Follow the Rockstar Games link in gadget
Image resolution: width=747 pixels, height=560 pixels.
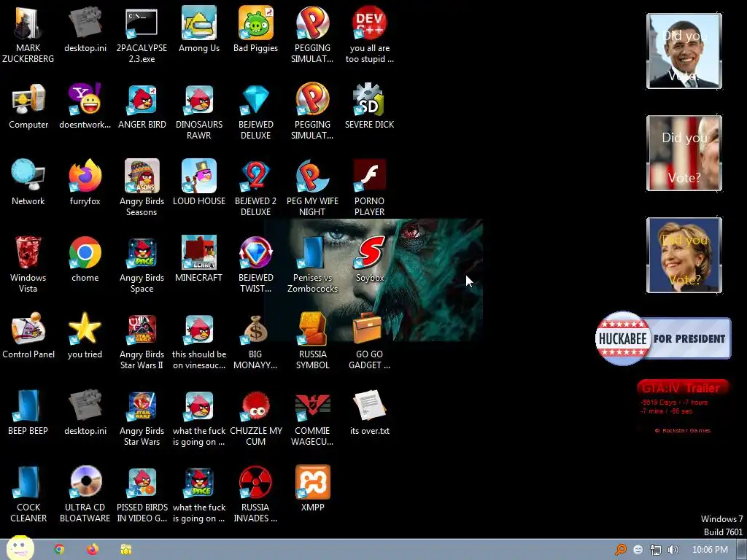pos(683,430)
